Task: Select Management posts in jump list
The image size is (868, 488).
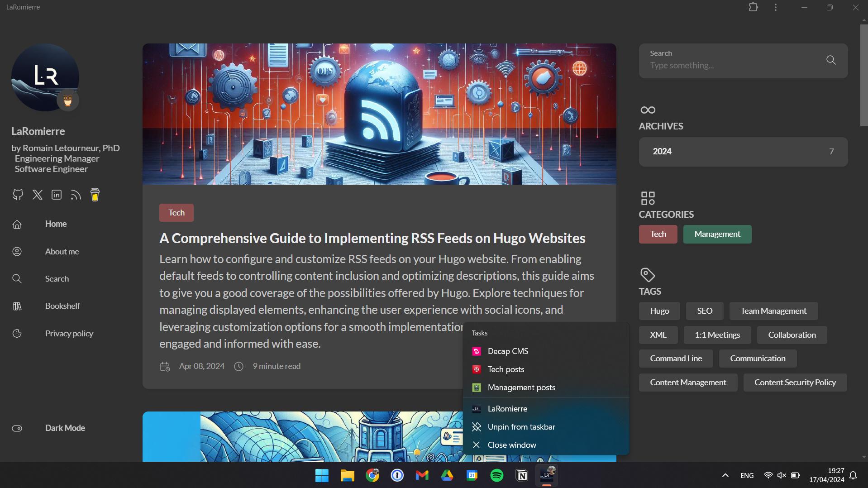Action: [546, 388]
